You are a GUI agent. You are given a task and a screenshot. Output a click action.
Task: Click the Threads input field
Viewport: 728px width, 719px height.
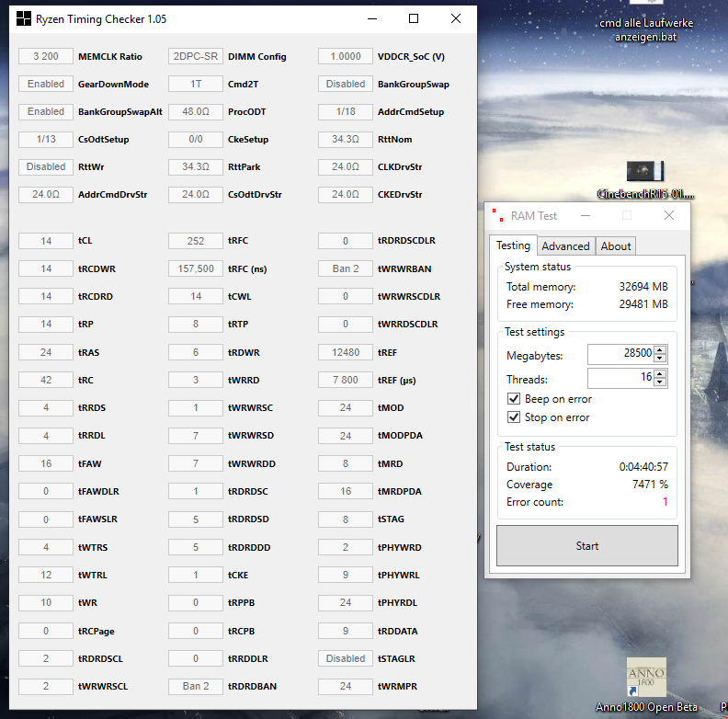click(x=620, y=378)
